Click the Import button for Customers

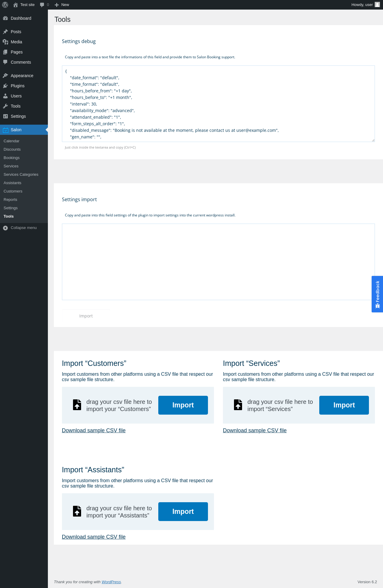pos(183,405)
